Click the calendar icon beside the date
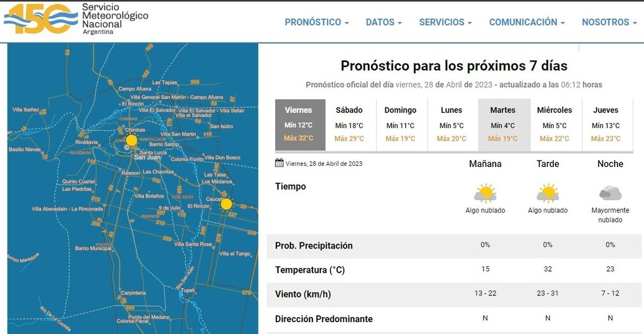Image resolution: width=644 pixels, height=334 pixels. tap(279, 163)
